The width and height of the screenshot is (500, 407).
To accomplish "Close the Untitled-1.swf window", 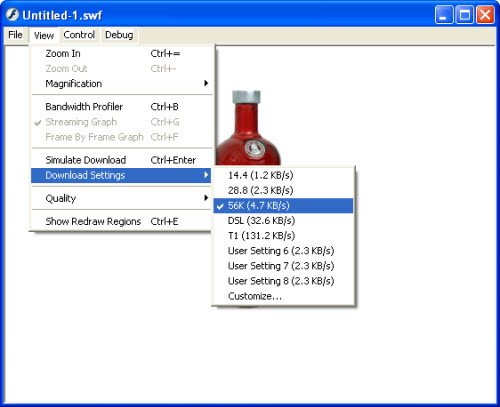I will coord(485,15).
